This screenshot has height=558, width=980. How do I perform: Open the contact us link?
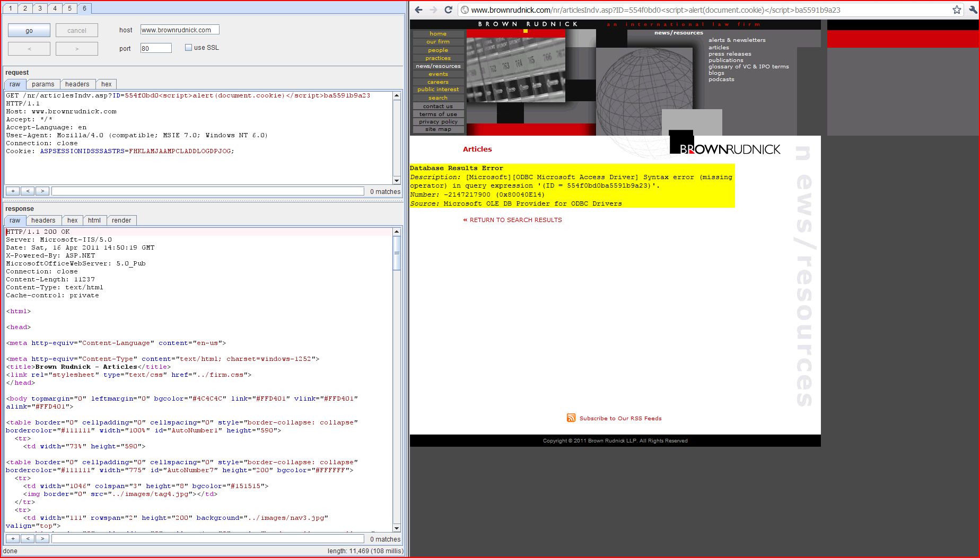438,106
